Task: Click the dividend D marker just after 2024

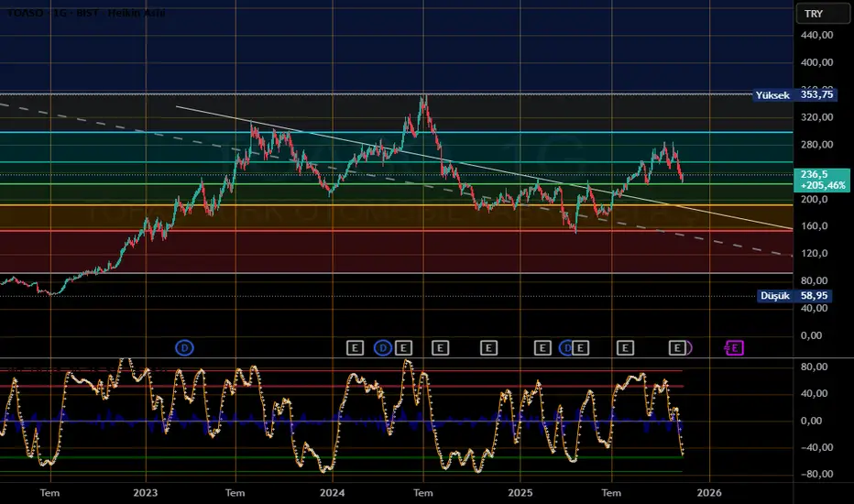Action: click(x=383, y=347)
